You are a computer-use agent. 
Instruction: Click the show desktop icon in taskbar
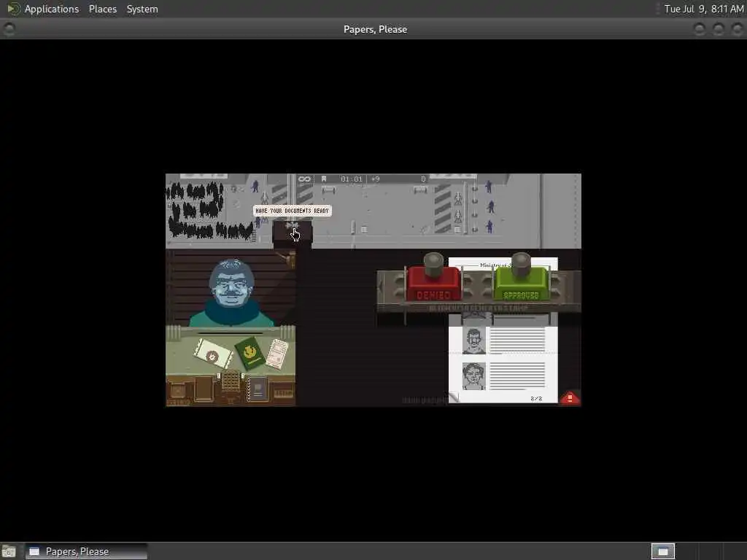[9, 552]
